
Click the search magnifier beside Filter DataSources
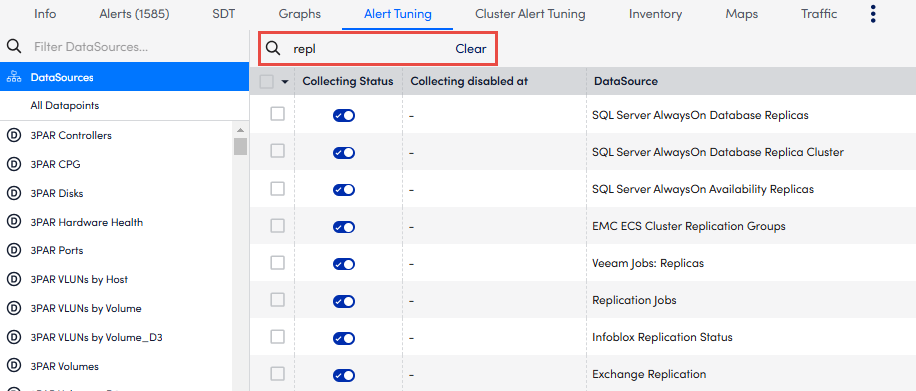[13, 47]
